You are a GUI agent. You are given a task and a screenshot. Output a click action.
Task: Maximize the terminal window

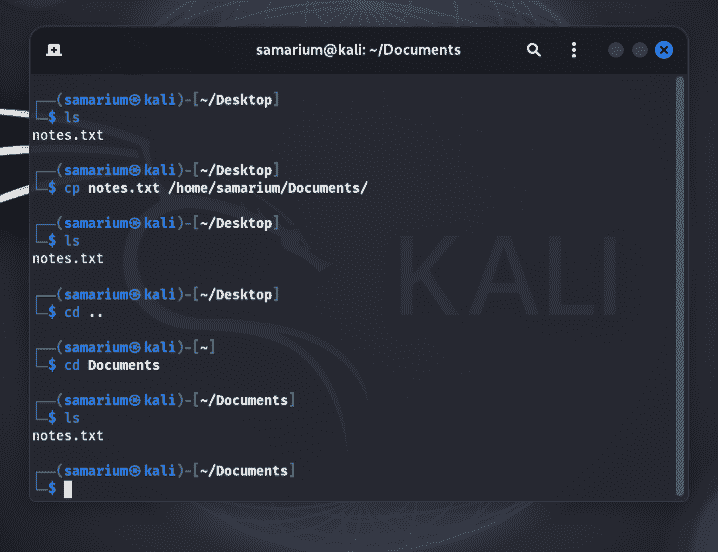coord(640,50)
